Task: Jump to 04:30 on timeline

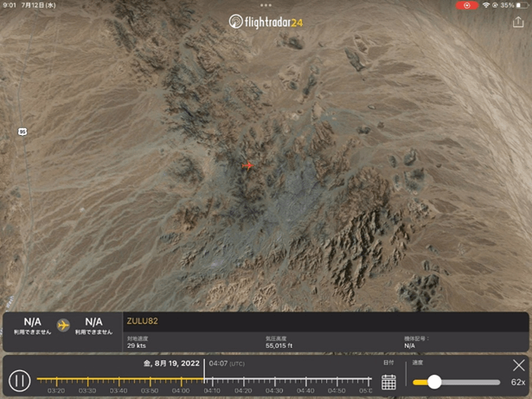Action: click(x=274, y=391)
